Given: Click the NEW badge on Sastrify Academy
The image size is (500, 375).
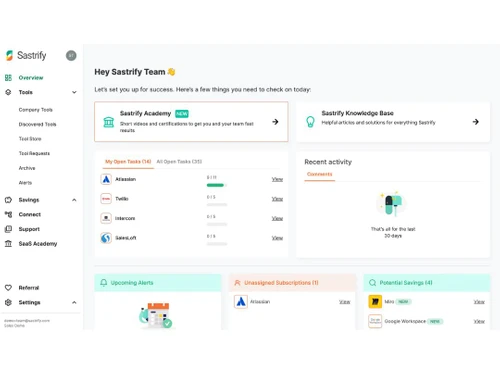Looking at the screenshot, I should point(182,114).
